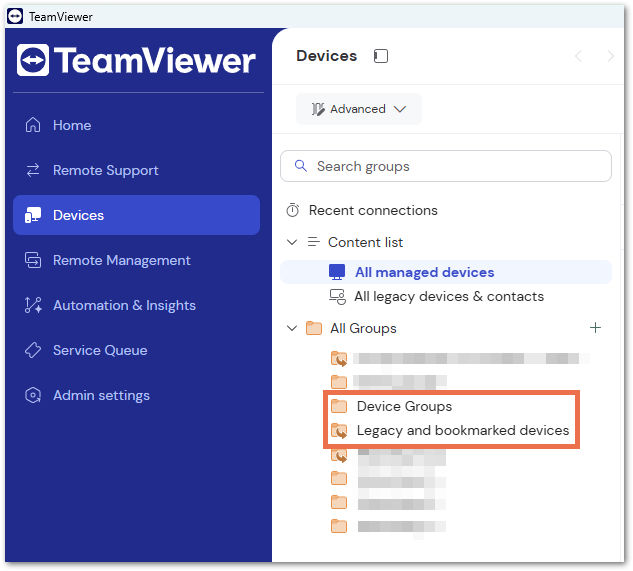This screenshot has height=571, width=633.
Task: Open the Home section
Action: (72, 125)
